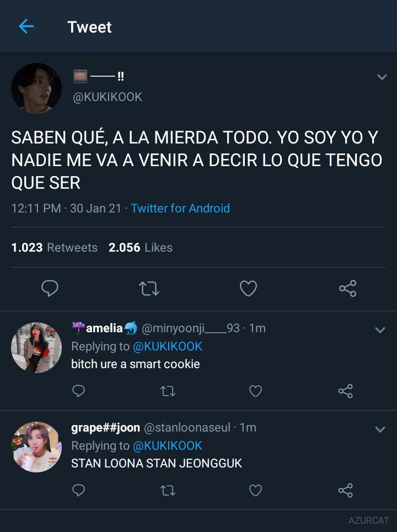Like the main tweet with heart icon
Screen dimensions: 397x532
248,289
